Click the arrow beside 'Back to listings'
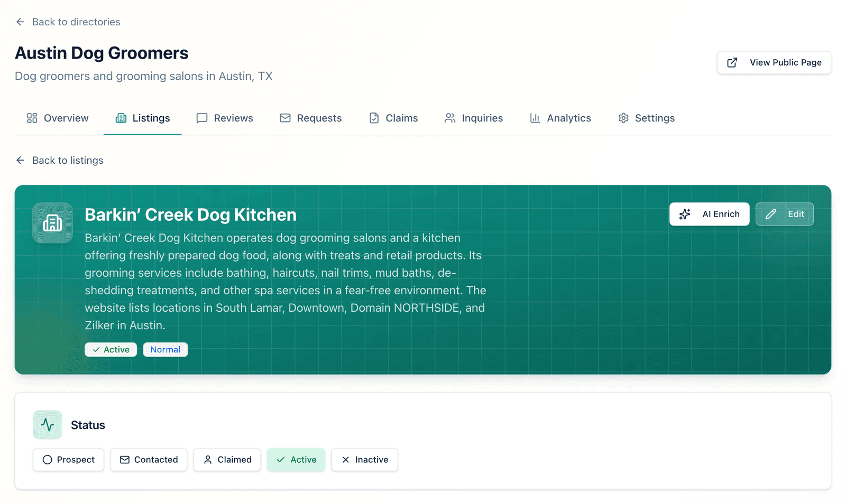Viewport: 846px width, 504px height. coord(21,160)
